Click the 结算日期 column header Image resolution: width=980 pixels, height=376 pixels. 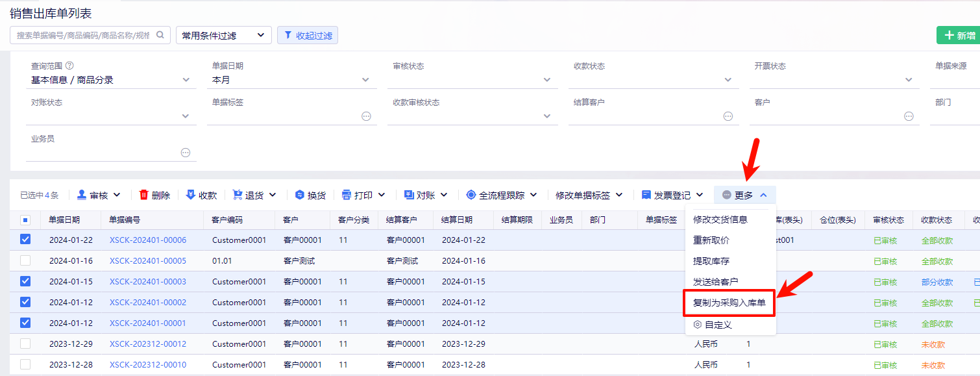tap(457, 220)
